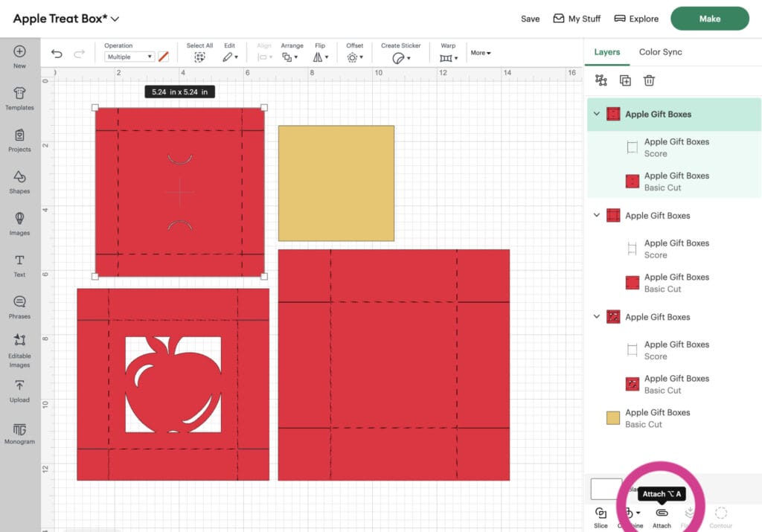Open the Images library
This screenshot has height=532, width=762.
coord(19,222)
